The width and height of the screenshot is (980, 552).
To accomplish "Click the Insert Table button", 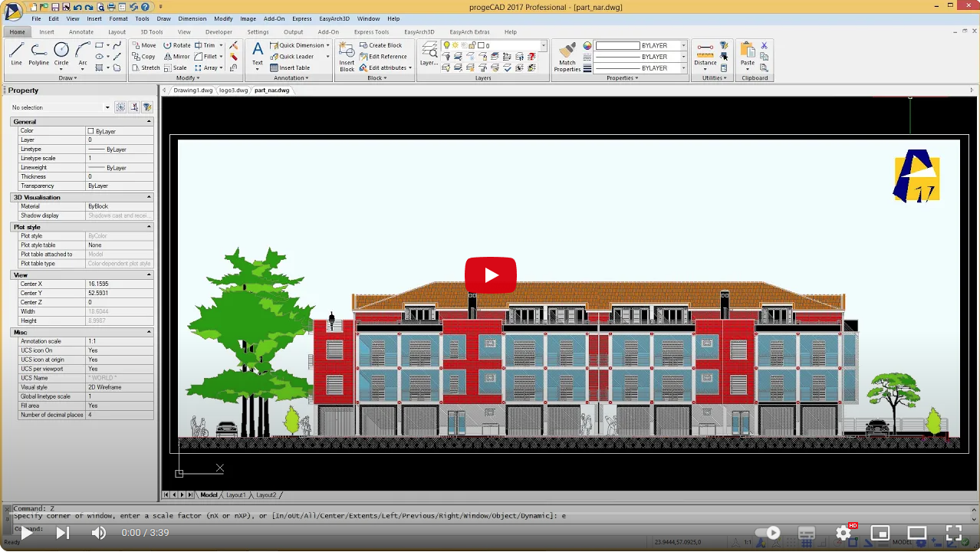I will [x=290, y=67].
